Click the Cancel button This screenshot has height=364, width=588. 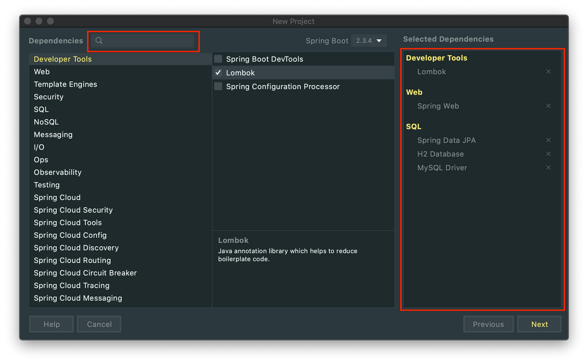pyautogui.click(x=99, y=324)
